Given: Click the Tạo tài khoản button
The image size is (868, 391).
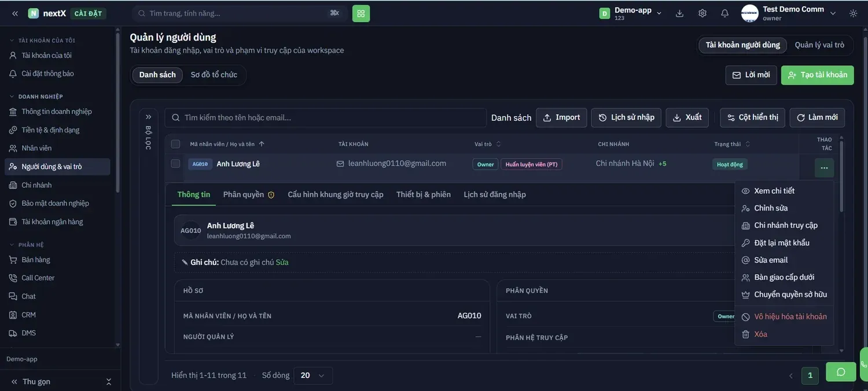Looking at the screenshot, I should [x=817, y=75].
